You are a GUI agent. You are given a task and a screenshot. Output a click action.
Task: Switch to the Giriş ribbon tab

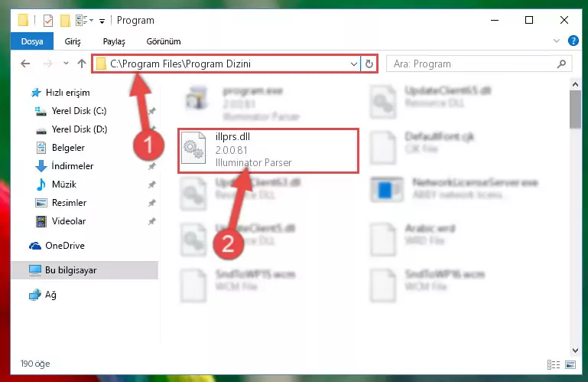(73, 41)
